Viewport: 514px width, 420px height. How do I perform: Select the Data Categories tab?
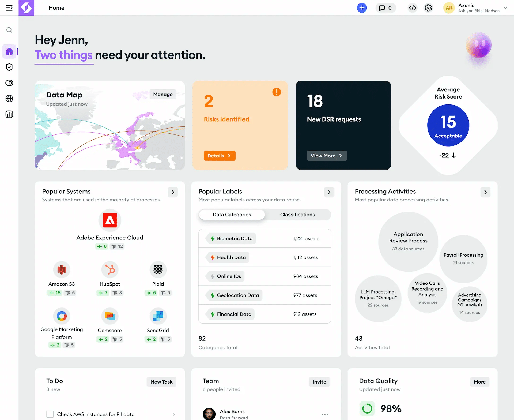[232, 215]
